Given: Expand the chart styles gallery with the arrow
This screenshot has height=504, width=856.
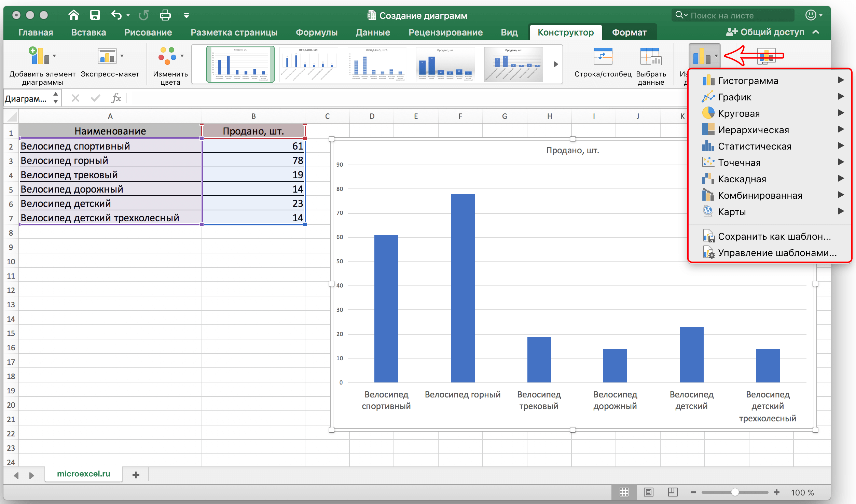Looking at the screenshot, I should point(556,64).
